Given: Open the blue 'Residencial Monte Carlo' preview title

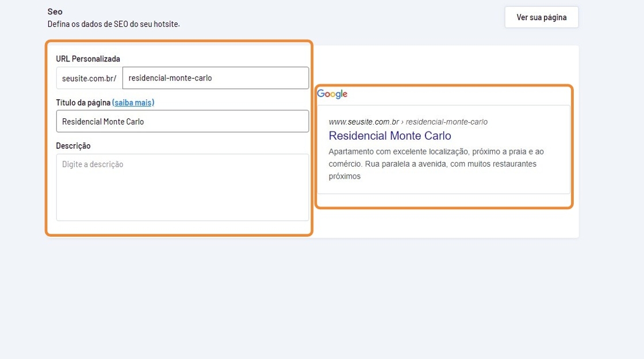Looking at the screenshot, I should click(390, 136).
